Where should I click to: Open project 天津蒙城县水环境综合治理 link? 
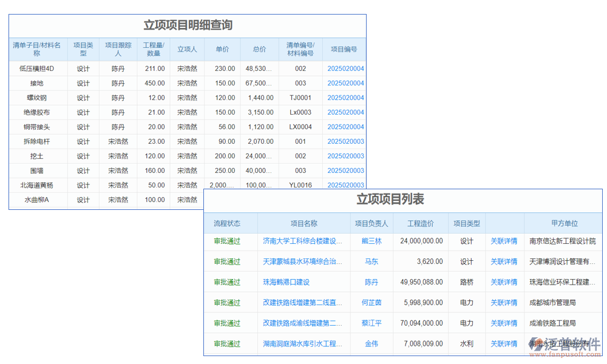click(302, 261)
